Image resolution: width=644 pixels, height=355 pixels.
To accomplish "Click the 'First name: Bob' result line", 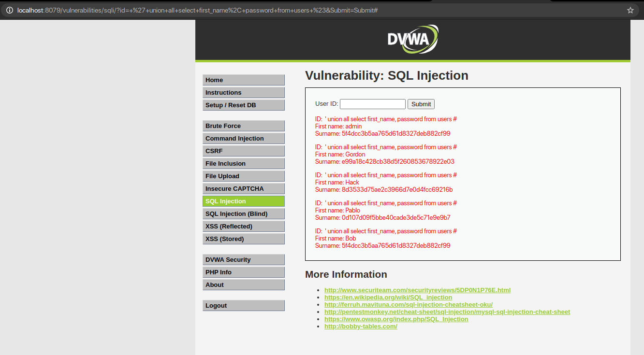I will tap(336, 239).
